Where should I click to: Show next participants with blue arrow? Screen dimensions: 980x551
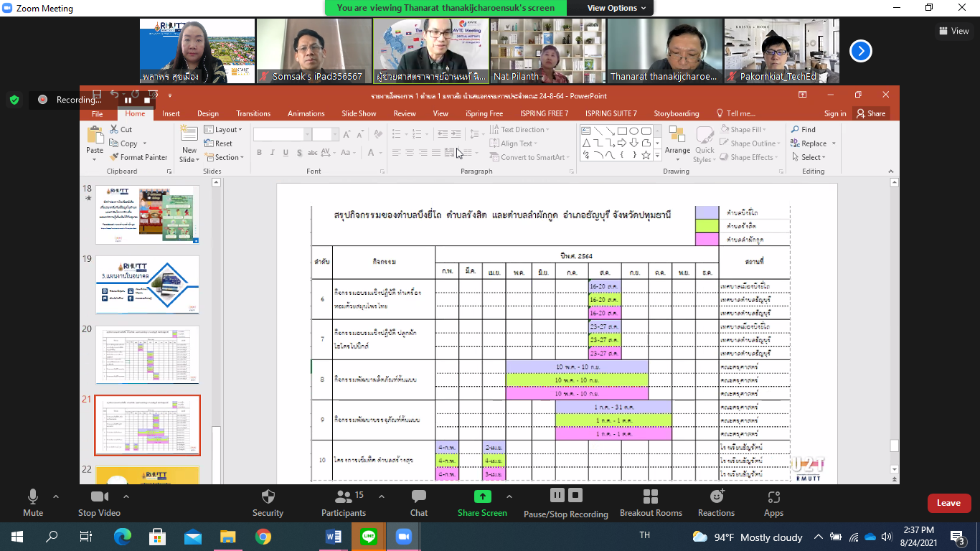[x=861, y=51]
